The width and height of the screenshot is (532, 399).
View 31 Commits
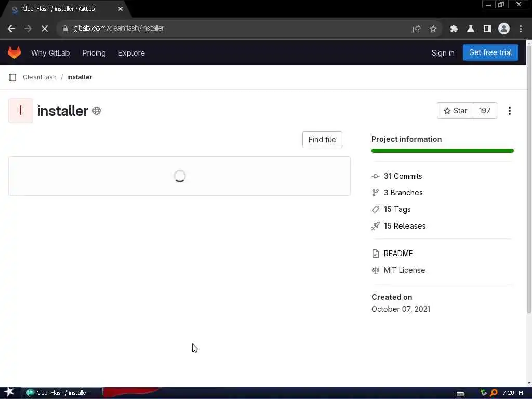click(403, 176)
